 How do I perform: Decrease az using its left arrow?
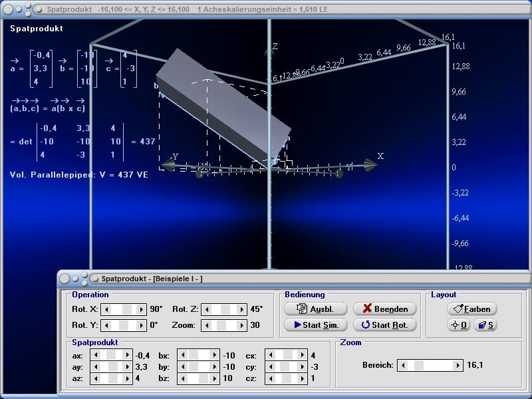click(96, 378)
